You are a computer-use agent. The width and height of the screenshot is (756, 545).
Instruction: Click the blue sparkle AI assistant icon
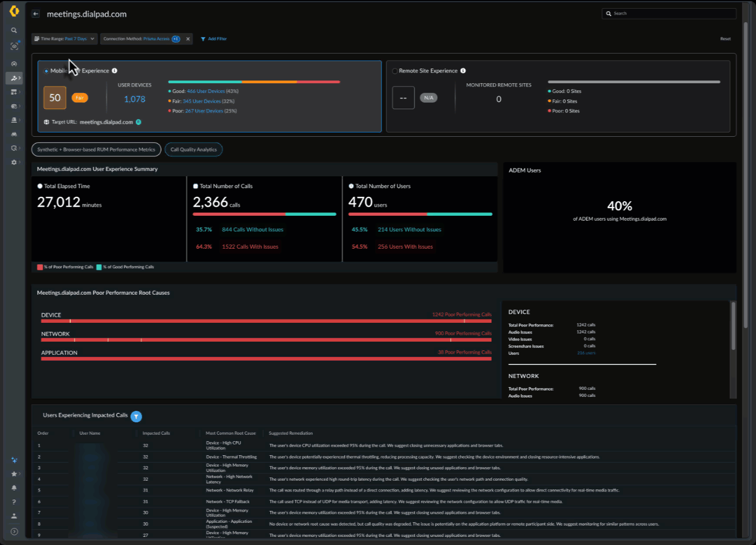click(x=14, y=460)
